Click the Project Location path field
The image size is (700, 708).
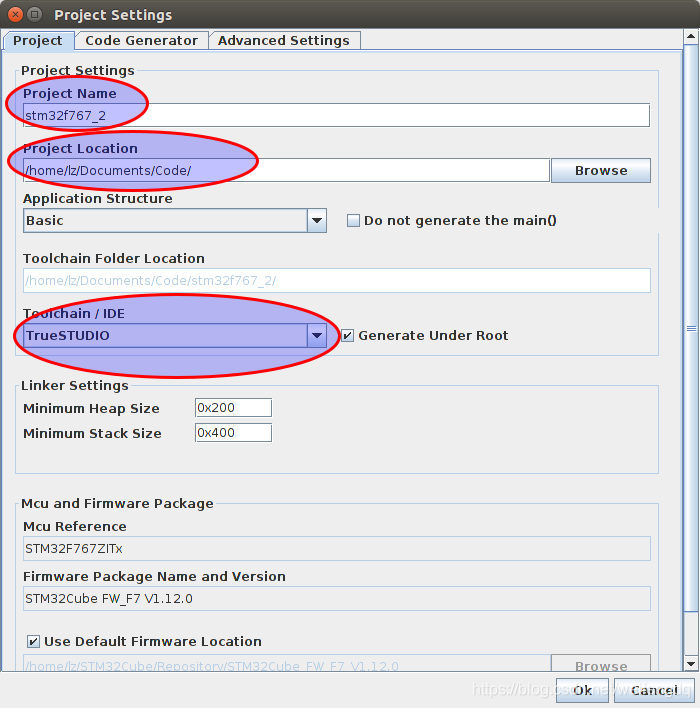286,171
